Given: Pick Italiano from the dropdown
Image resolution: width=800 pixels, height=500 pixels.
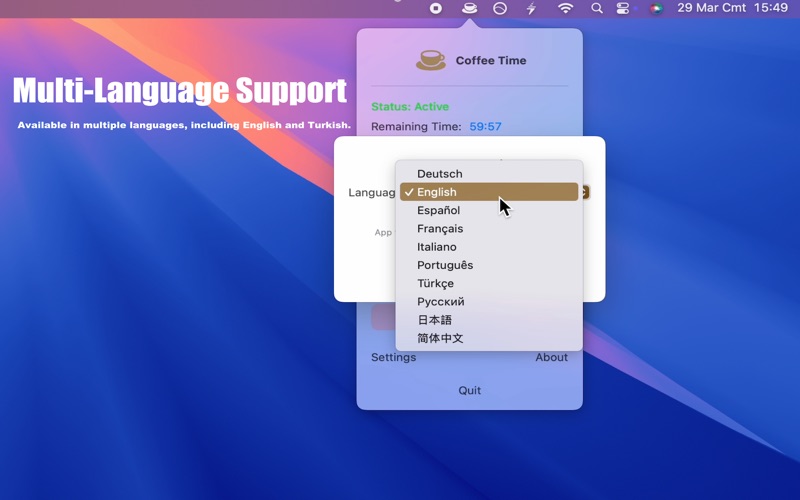Looking at the screenshot, I should (x=489, y=247).
